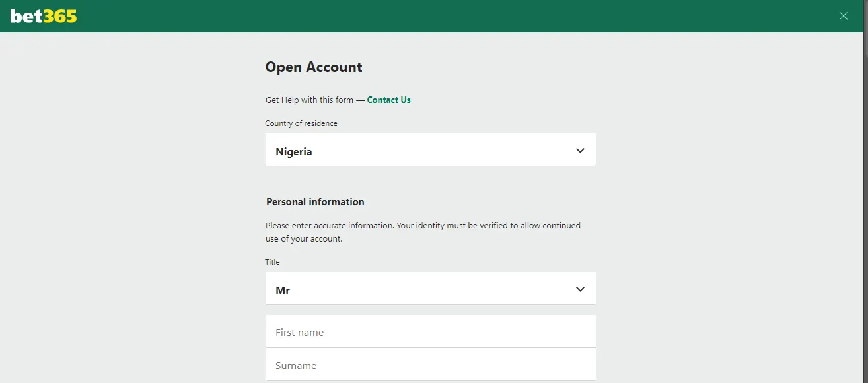Click below Surname to reveal next field
Screen dimensions: 868x383
pyautogui.click(x=430, y=381)
